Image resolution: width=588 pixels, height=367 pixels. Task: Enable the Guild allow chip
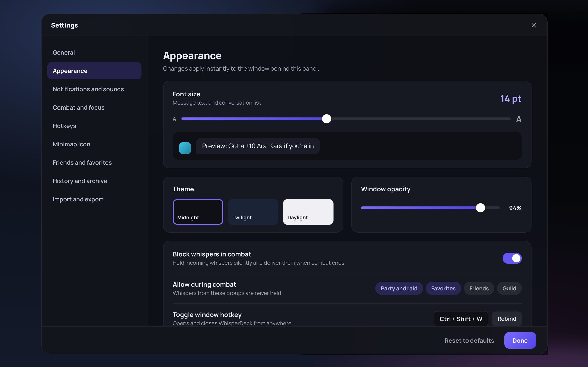(509, 288)
